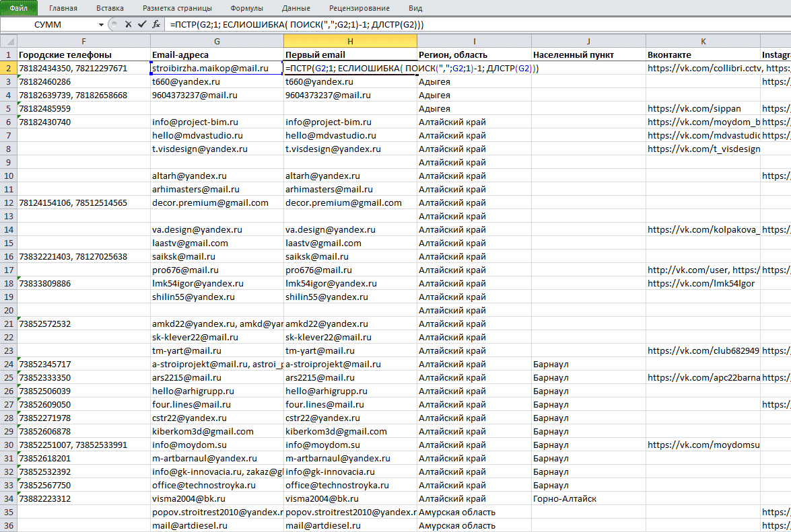Screen dimensions: 791x532
Task: Open the Разметка страницы tab
Action: 177,8
